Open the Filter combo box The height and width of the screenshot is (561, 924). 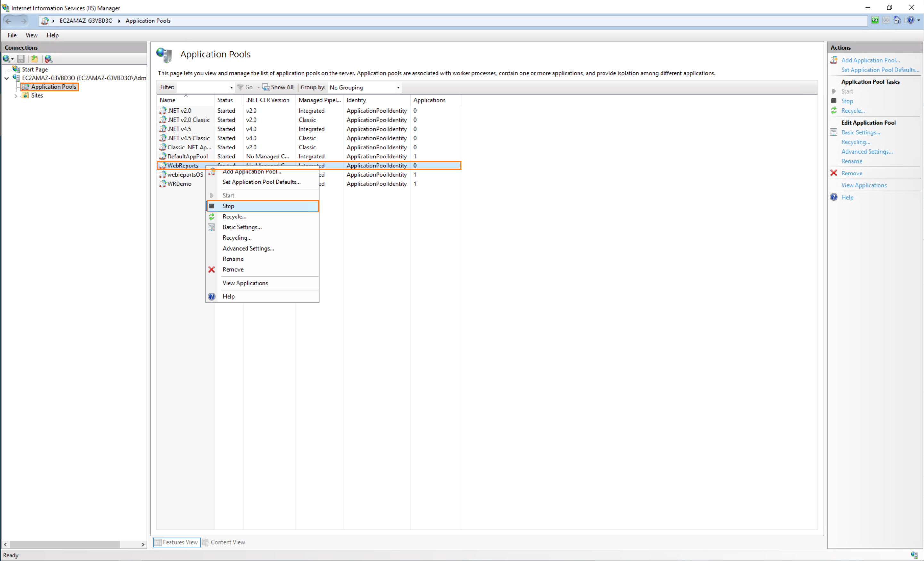tap(205, 88)
